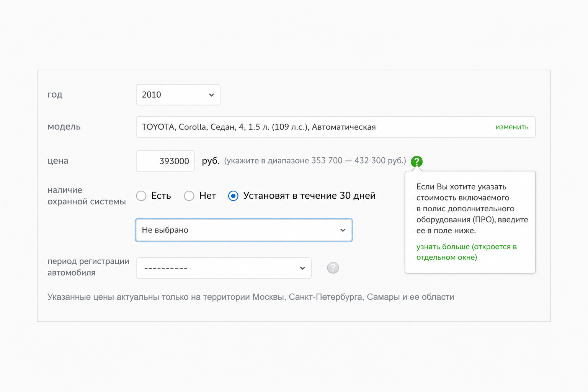The image size is (588, 392).
Task: Click the model field with TOYOTA Corolla
Action: tap(336, 127)
